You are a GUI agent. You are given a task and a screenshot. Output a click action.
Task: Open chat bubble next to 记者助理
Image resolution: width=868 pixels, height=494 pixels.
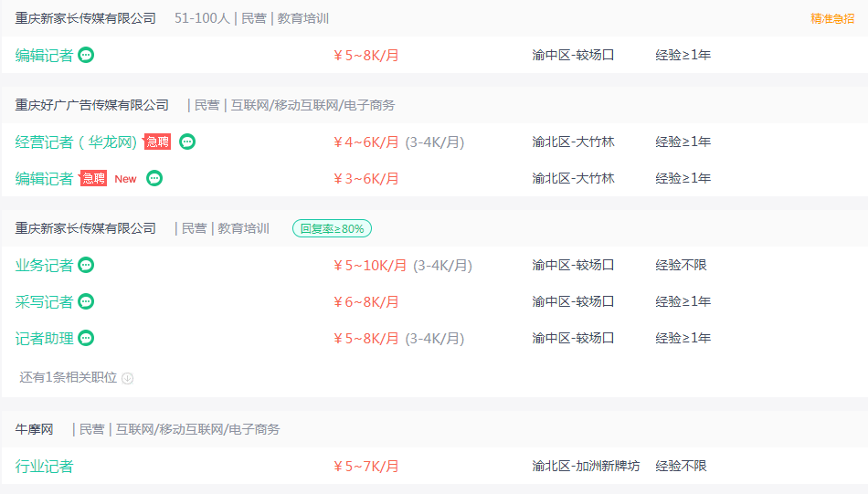[86, 338]
